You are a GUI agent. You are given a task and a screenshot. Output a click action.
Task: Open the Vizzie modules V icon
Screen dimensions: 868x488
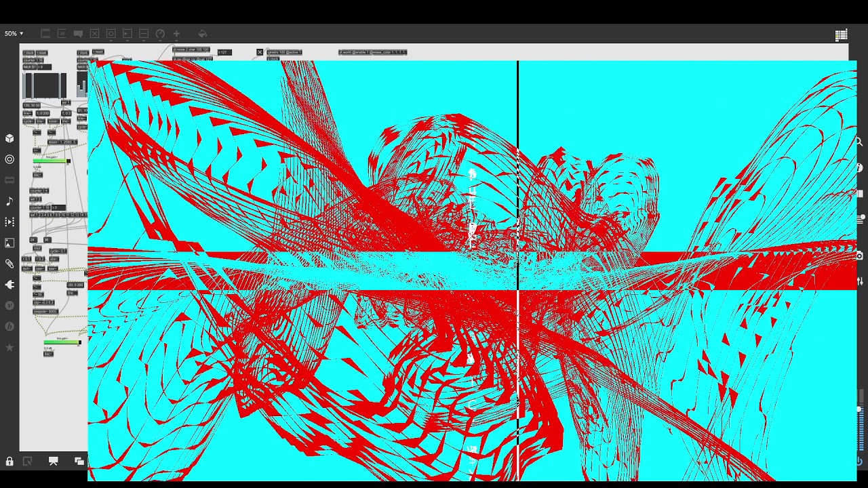coord(9,306)
